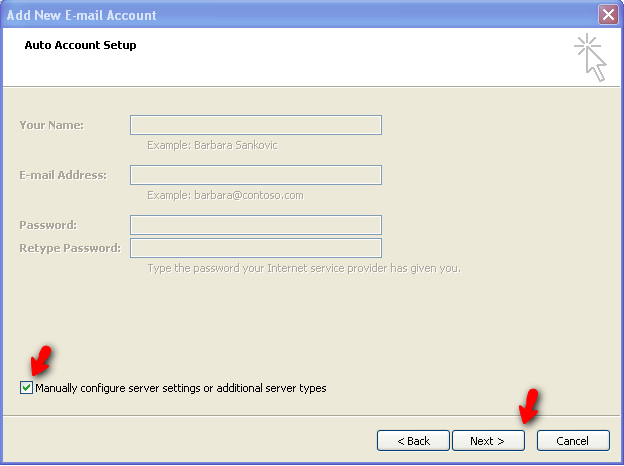
Task: Close the Add New E-mail Account dialog
Action: [607, 15]
